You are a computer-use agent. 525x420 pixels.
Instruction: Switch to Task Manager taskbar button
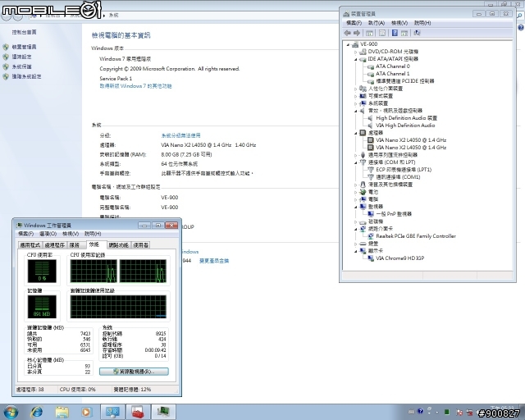[x=162, y=412]
